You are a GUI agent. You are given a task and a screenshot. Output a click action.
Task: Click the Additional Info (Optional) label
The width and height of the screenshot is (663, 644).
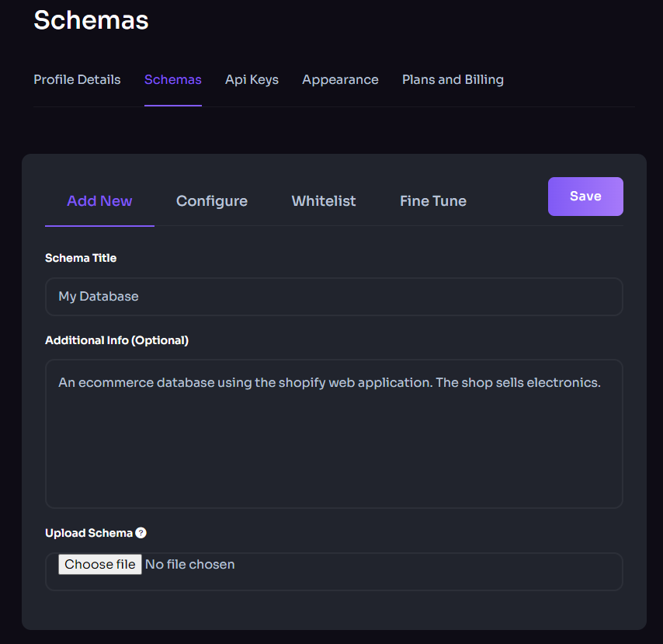coord(116,339)
